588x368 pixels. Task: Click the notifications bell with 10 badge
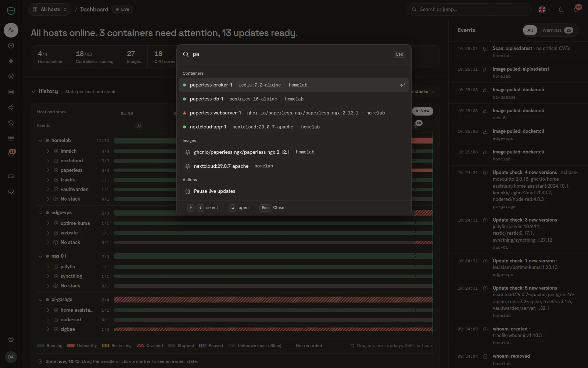point(576,9)
